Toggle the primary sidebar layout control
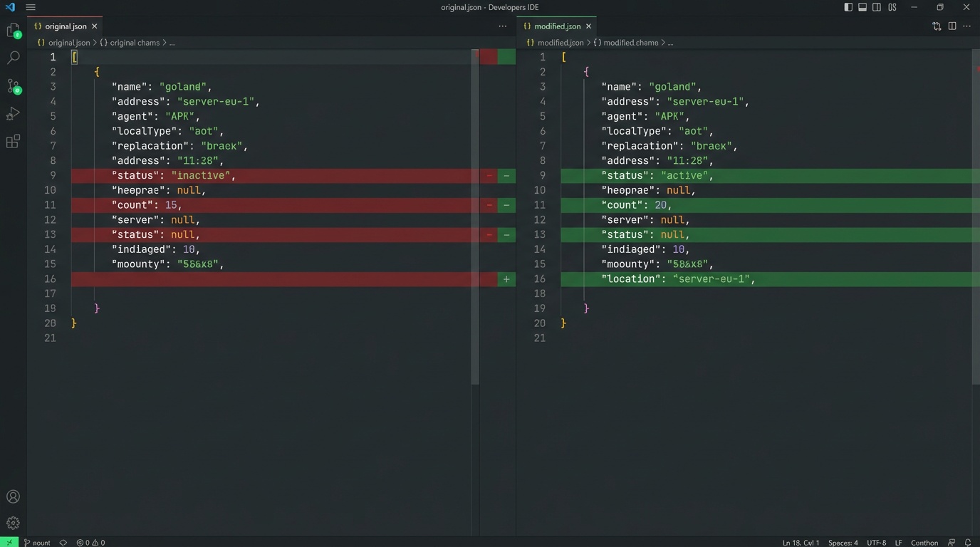The height and width of the screenshot is (547, 980). click(x=848, y=7)
